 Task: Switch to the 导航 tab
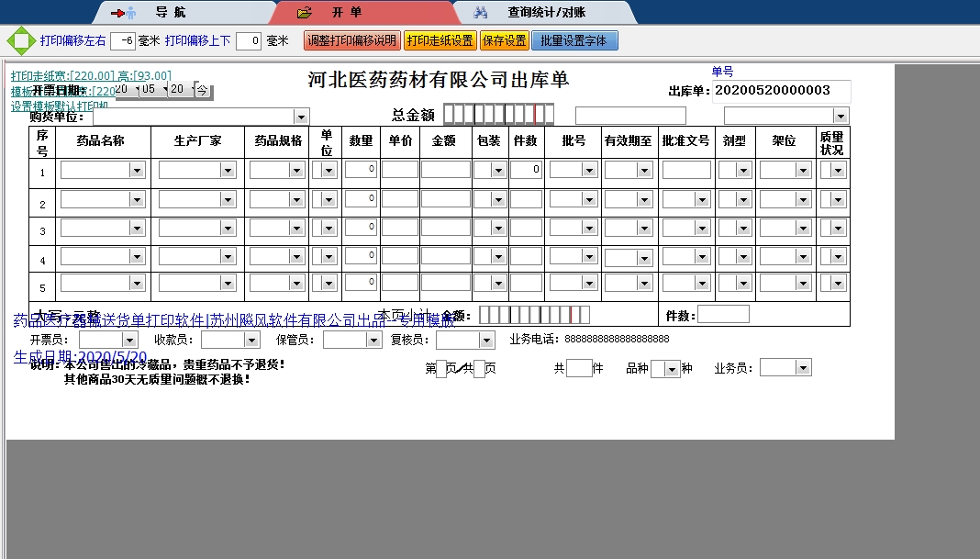coord(145,13)
